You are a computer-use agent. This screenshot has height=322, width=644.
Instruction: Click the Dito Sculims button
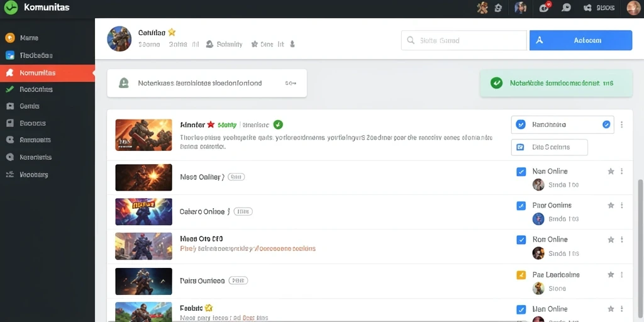point(549,147)
